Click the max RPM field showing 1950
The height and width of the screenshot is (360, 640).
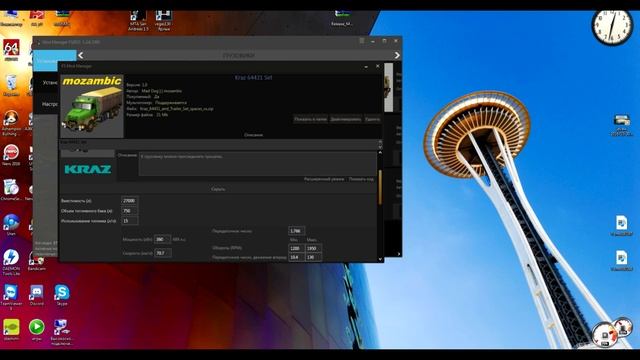313,248
